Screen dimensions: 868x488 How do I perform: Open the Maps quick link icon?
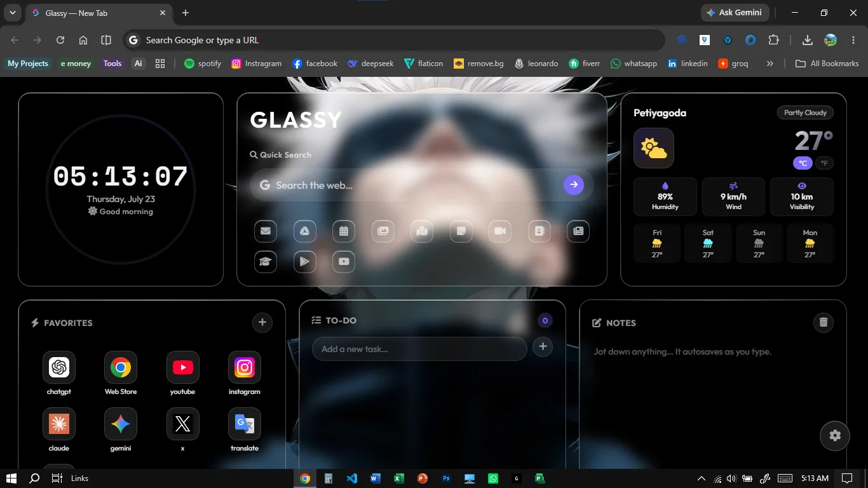(x=422, y=231)
